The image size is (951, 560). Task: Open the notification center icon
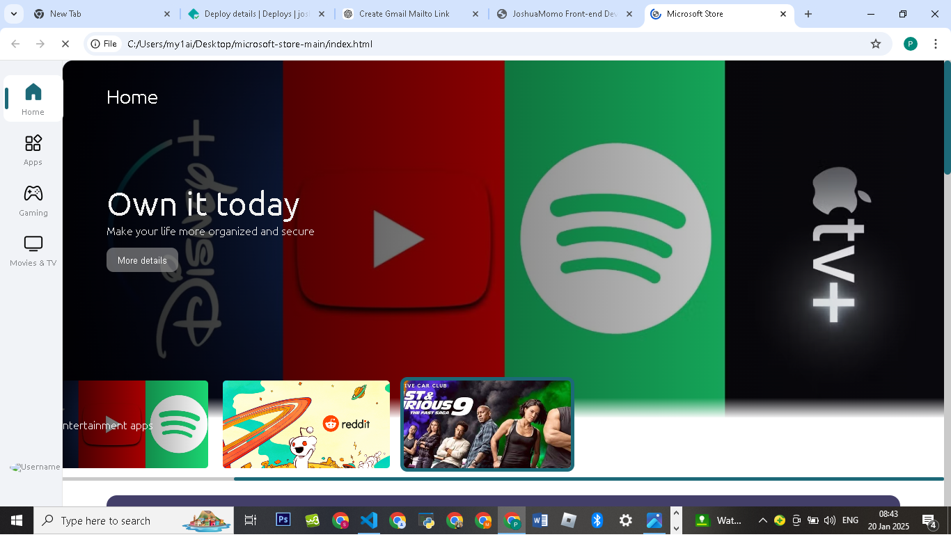tap(929, 520)
